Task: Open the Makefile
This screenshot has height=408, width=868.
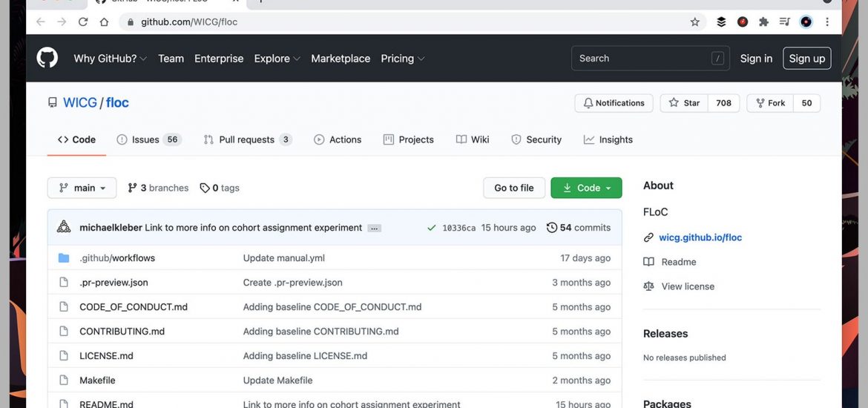Action: pyautogui.click(x=97, y=380)
